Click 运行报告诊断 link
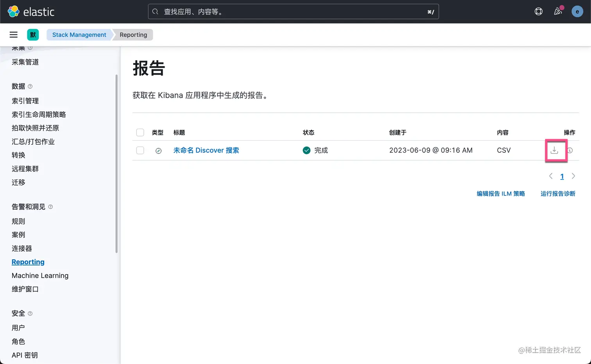Screen dimensions: 591x364 tap(558, 194)
